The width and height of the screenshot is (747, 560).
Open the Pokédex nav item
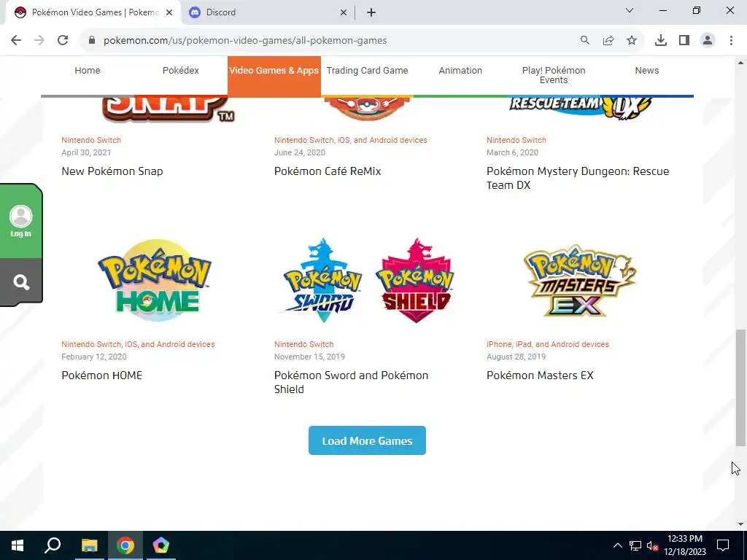coord(181,71)
